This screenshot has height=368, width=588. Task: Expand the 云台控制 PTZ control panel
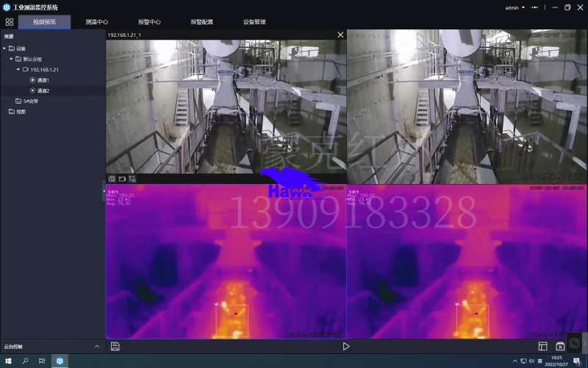[x=97, y=346]
